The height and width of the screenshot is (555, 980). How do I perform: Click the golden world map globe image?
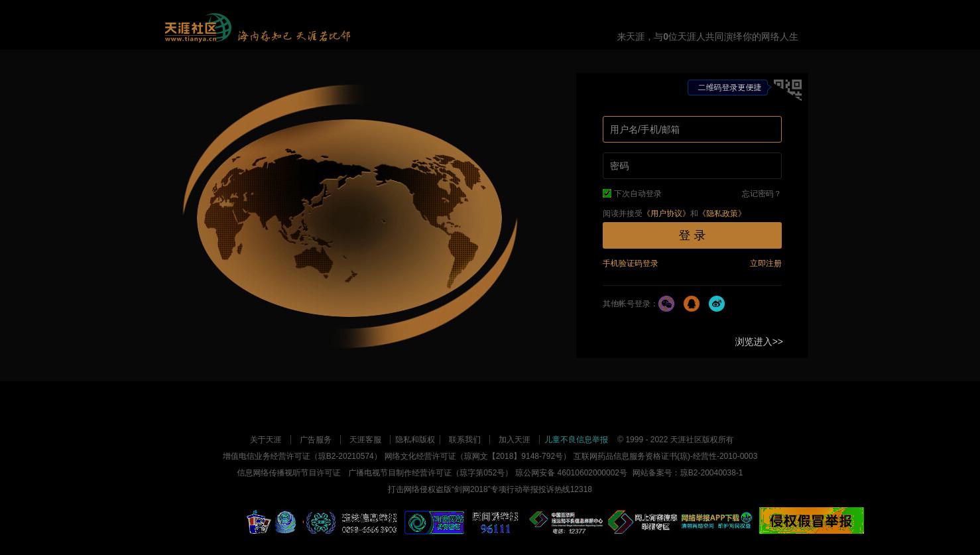tap(349, 216)
